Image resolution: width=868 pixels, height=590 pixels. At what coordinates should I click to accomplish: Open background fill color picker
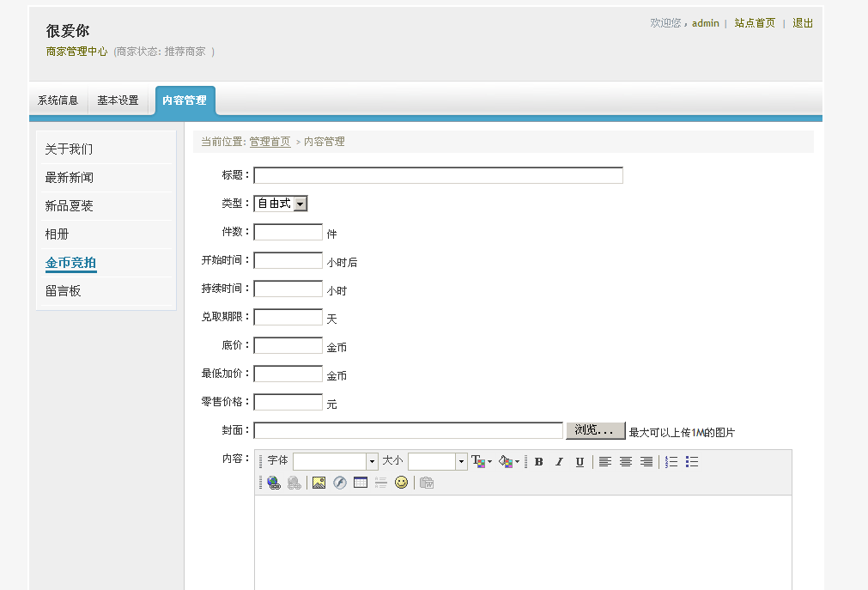pos(509,461)
